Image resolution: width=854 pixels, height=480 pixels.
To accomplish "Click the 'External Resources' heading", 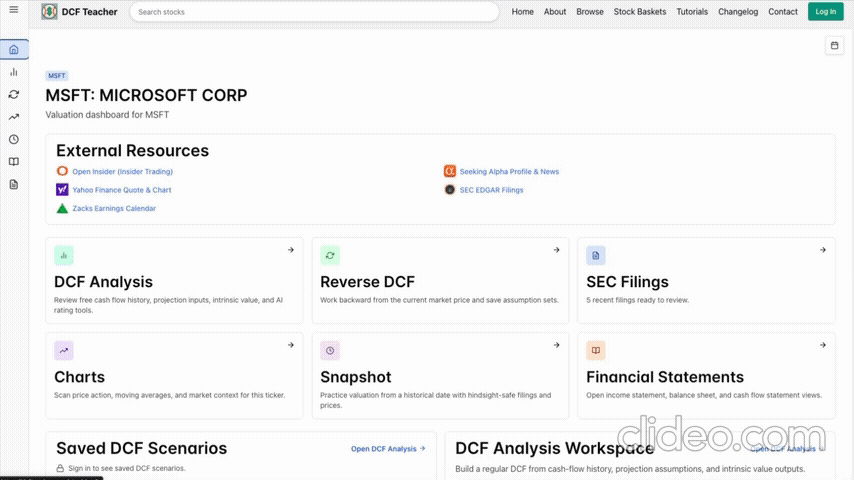I will pyautogui.click(x=132, y=150).
